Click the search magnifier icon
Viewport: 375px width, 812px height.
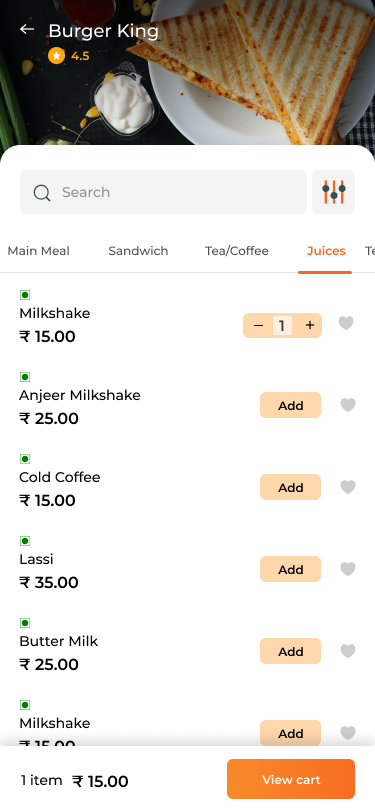(x=42, y=193)
